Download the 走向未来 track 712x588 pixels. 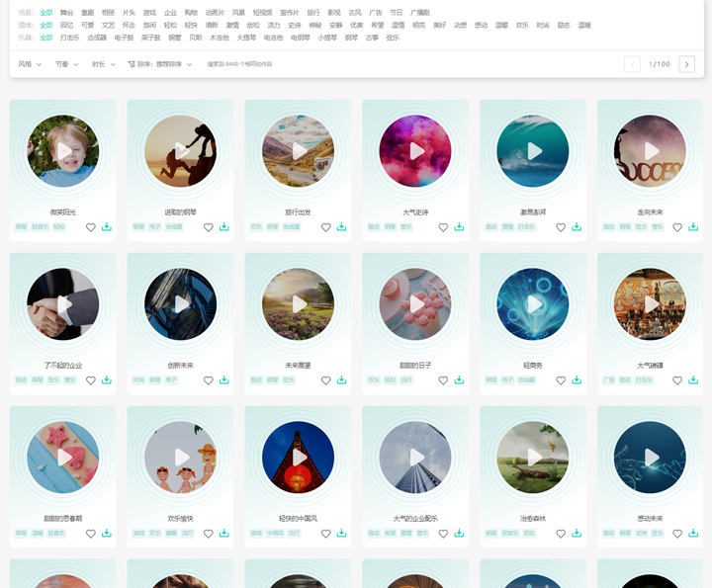pyautogui.click(x=693, y=227)
